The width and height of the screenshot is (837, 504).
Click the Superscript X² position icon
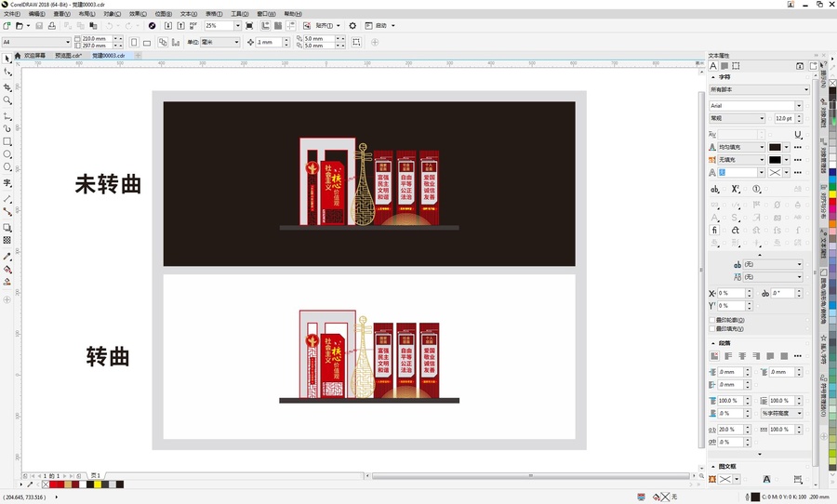736,189
